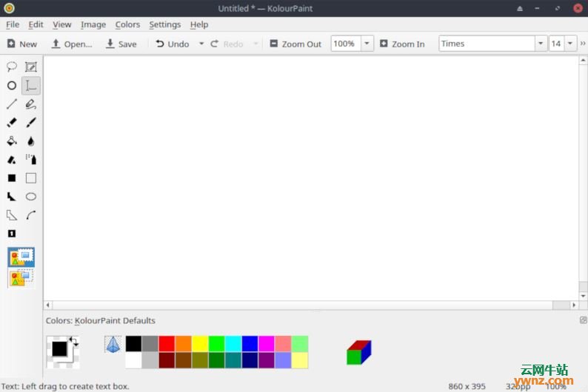Enable opaque selection mode option
This screenshot has height=392, width=588.
tap(21, 257)
